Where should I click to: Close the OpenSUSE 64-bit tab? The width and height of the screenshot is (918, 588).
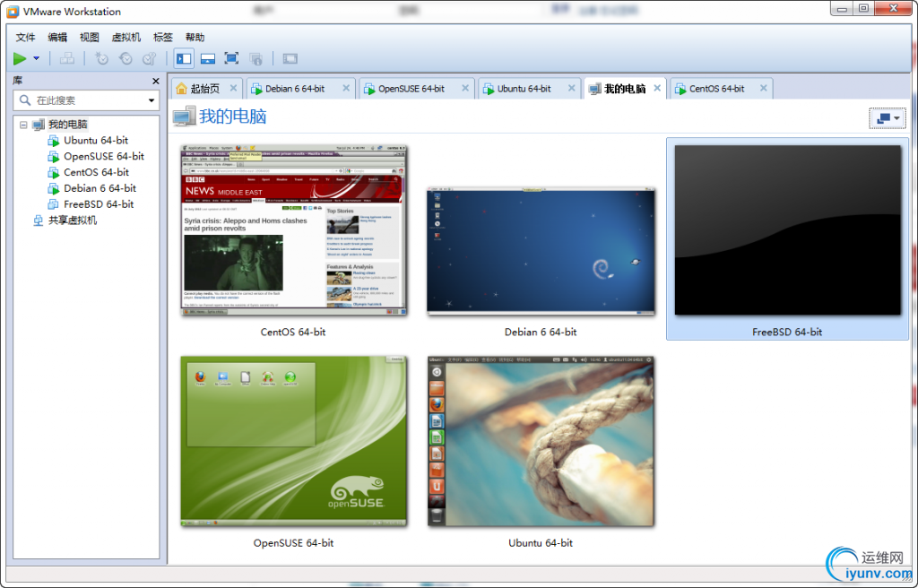tap(465, 88)
